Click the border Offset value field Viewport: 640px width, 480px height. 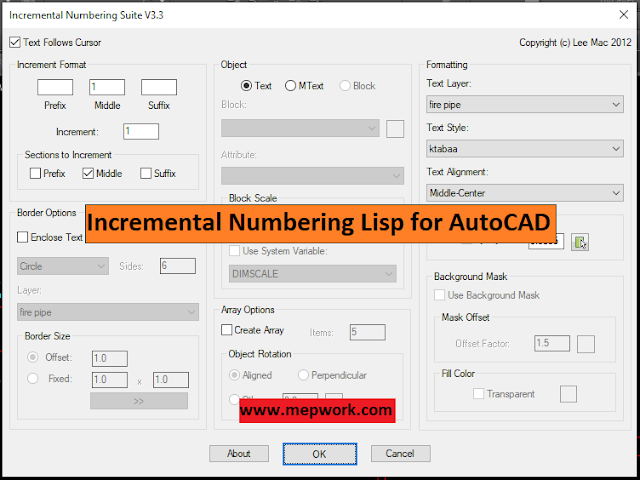(110, 359)
